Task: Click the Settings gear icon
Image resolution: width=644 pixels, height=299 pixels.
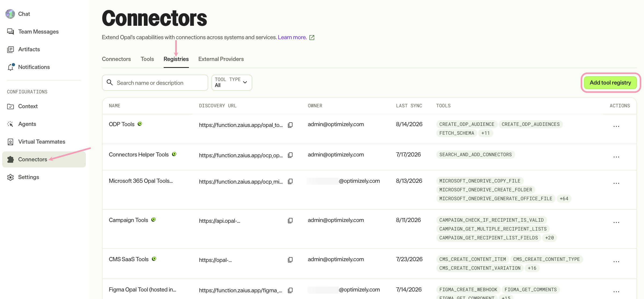Action: coord(10,177)
